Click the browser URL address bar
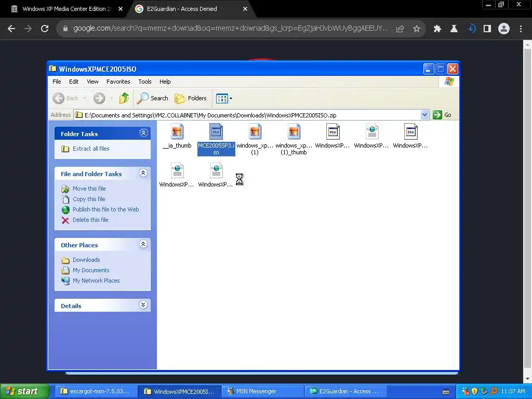The height and width of the screenshot is (399, 532). pos(230,29)
